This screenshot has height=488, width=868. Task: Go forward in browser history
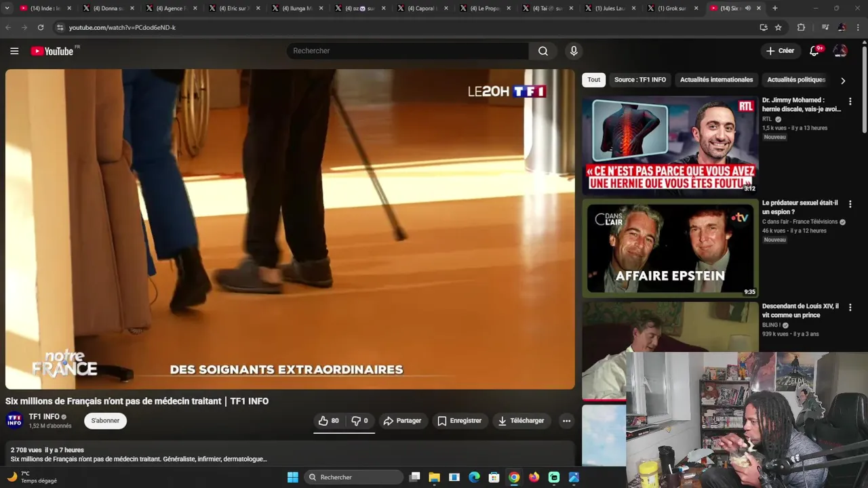24,27
